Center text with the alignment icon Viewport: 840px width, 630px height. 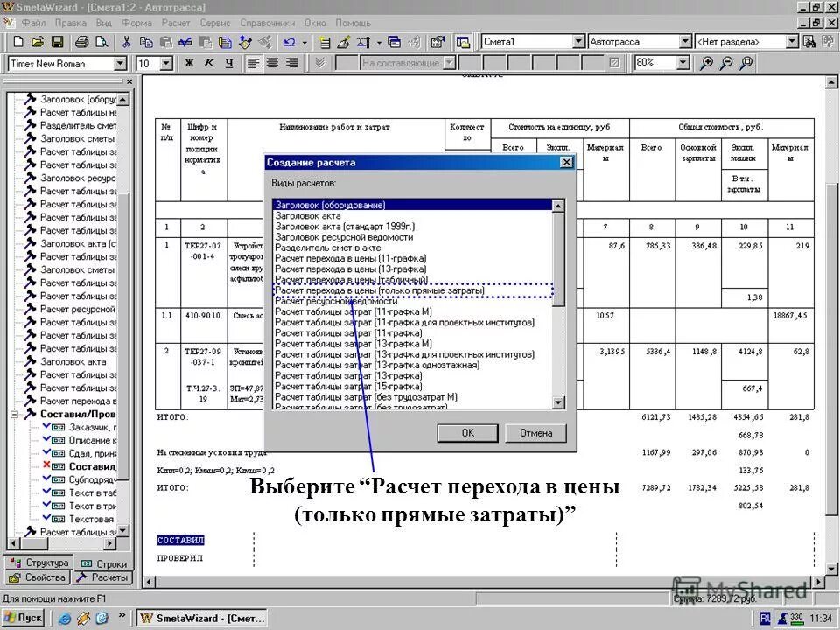(x=272, y=63)
